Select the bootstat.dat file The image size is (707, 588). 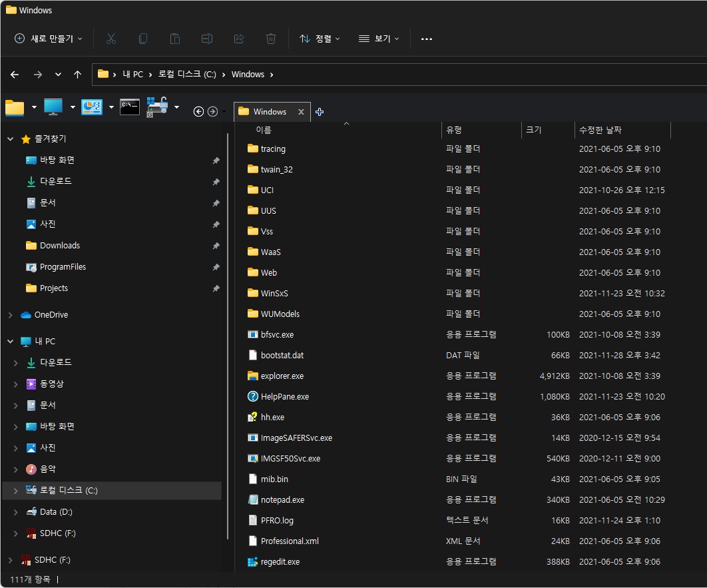pyautogui.click(x=282, y=356)
